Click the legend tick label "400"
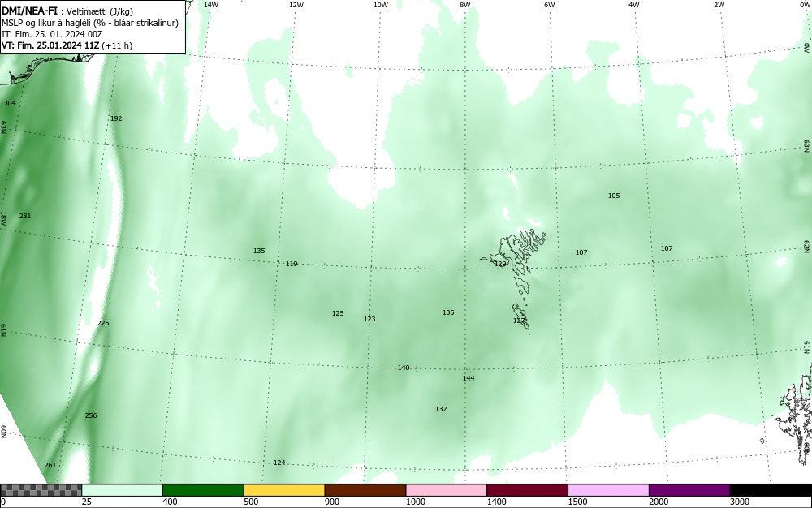 click(x=170, y=502)
